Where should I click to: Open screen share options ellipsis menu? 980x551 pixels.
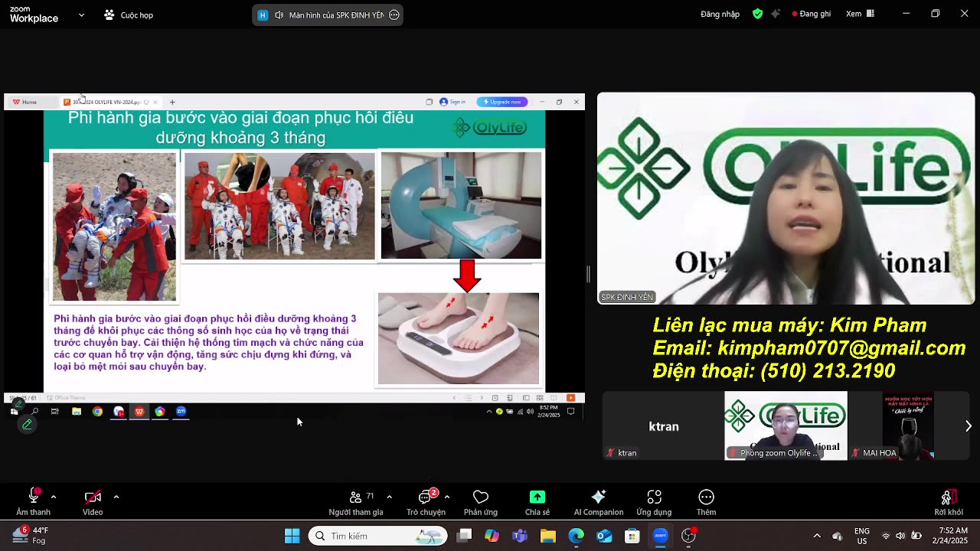394,15
